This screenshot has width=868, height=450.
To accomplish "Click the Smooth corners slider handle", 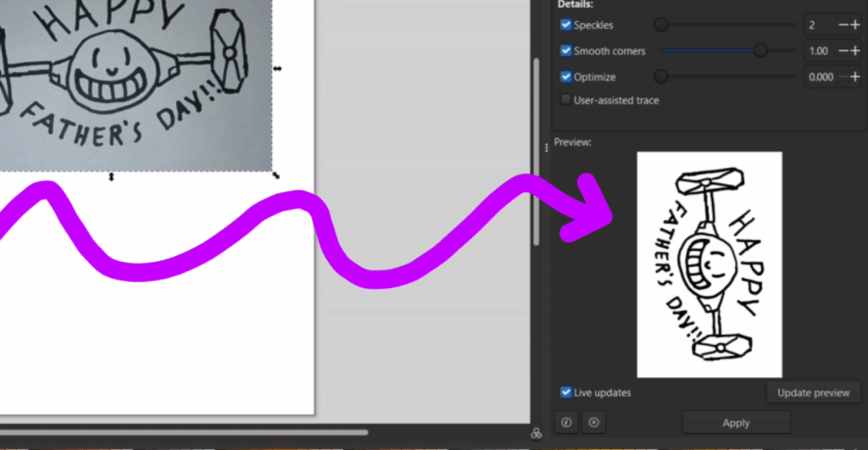I will (x=760, y=51).
